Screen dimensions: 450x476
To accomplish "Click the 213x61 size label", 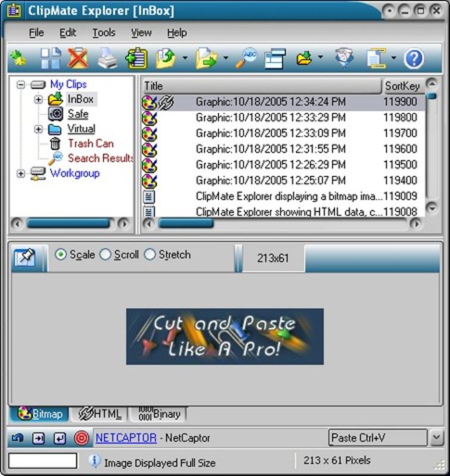I will (273, 258).
